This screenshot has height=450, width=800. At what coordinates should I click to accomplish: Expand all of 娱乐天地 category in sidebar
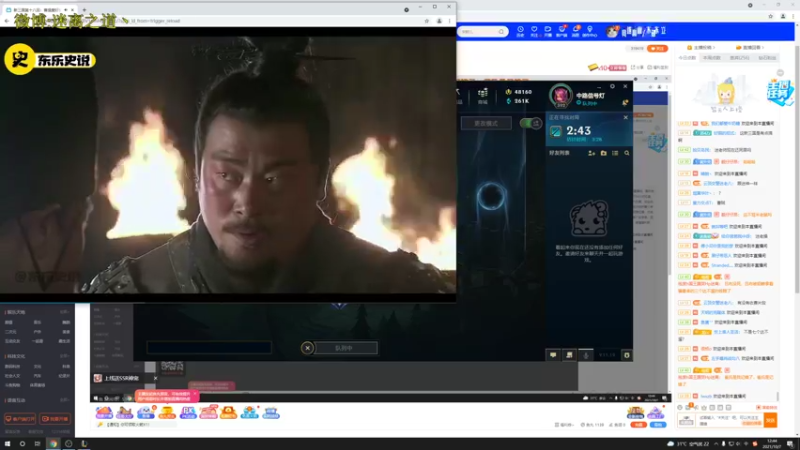[x=64, y=312]
